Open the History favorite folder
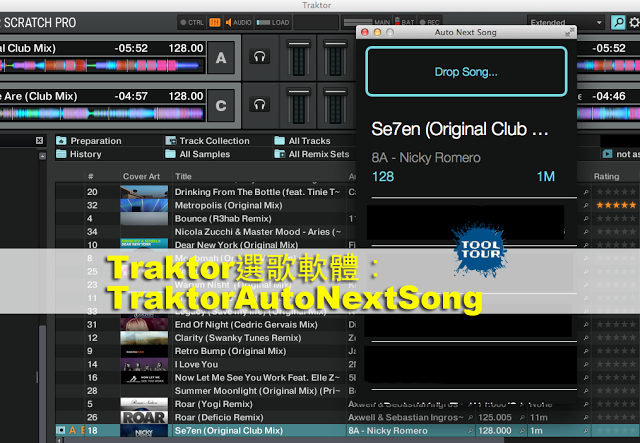 click(79, 154)
